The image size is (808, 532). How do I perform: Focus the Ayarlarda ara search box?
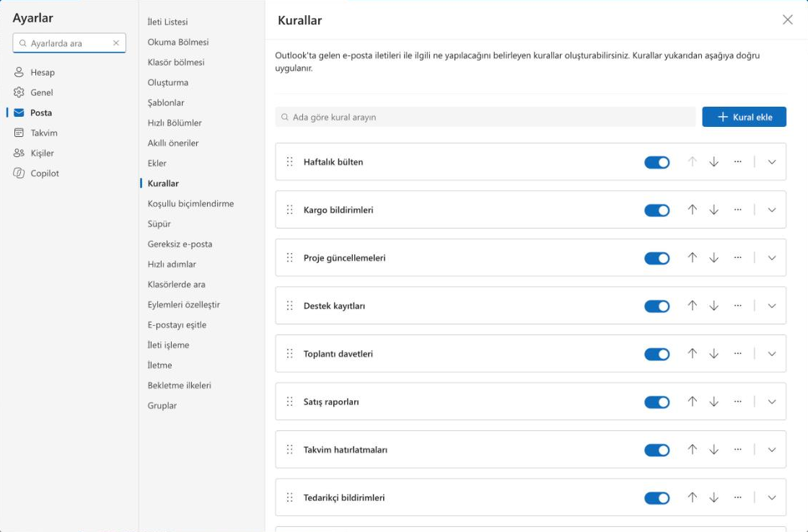(69, 43)
